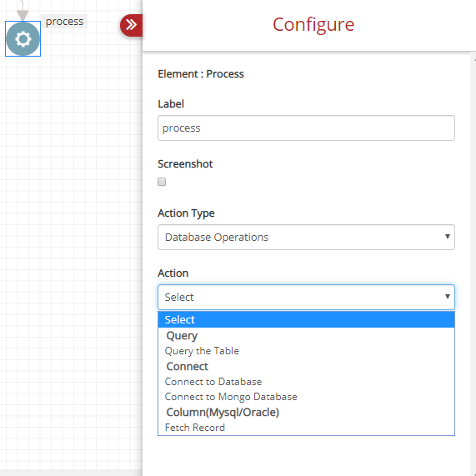Click the Column(Mysql/Oracle) group header
Screen dimensions: 476x476
point(223,413)
